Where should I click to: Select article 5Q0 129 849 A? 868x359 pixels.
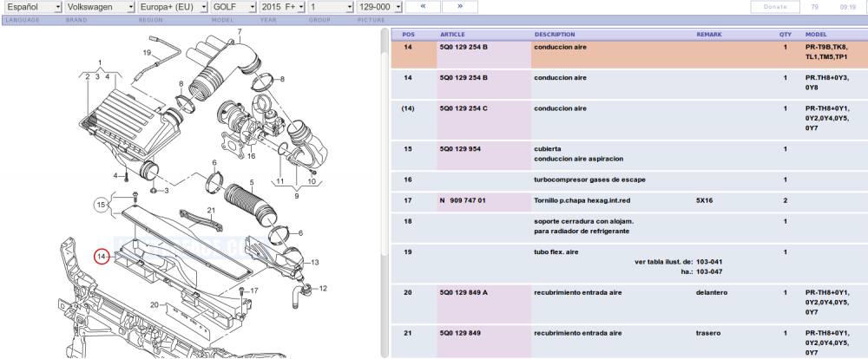tap(464, 292)
